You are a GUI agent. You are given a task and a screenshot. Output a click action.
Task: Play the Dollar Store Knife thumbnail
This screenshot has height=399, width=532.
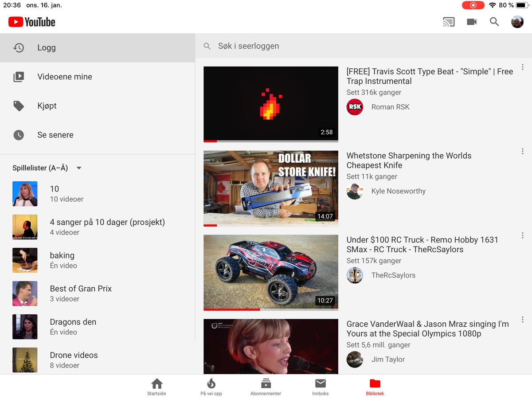[x=271, y=188]
